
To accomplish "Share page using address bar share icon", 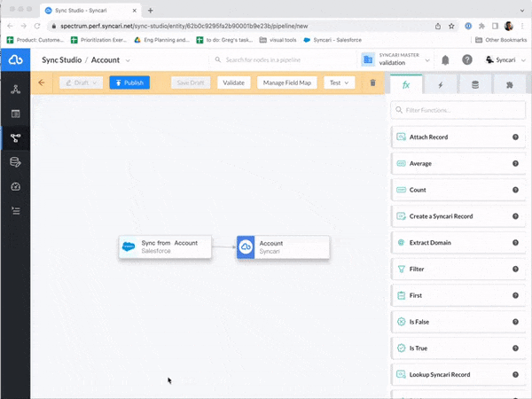I will point(438,26).
